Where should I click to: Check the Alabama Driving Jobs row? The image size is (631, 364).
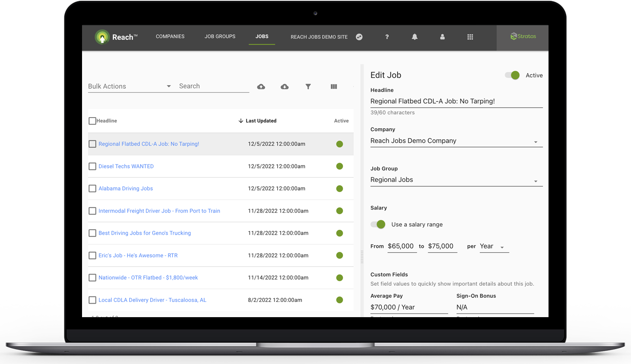point(92,189)
